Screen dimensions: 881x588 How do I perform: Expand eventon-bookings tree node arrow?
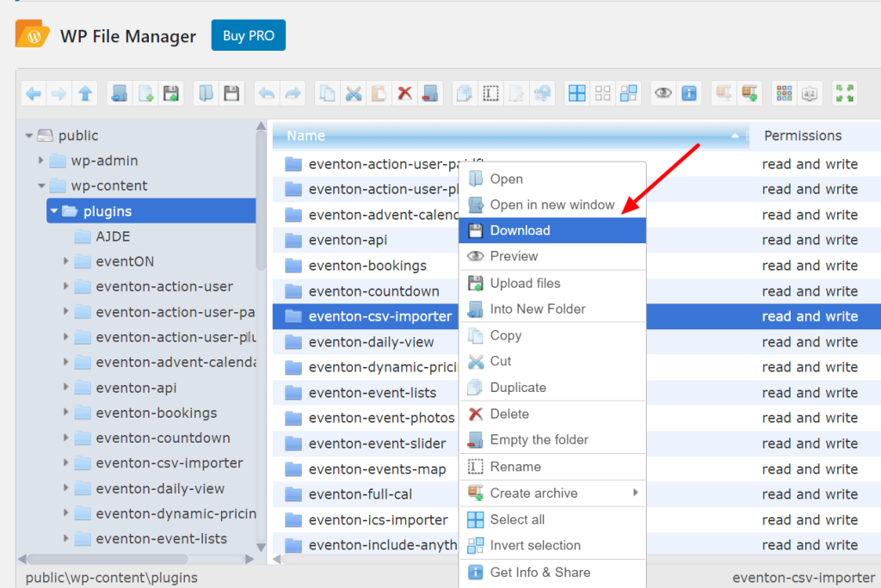(x=65, y=413)
